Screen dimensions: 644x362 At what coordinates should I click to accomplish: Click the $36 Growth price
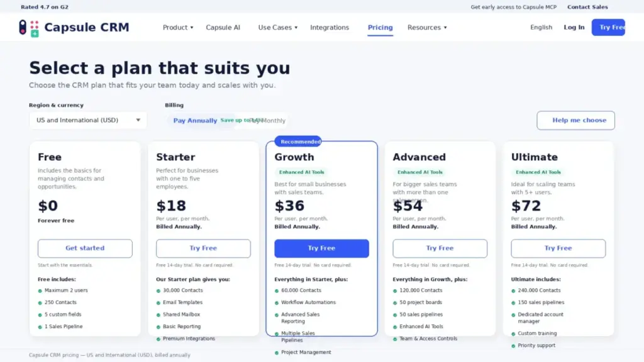point(289,206)
